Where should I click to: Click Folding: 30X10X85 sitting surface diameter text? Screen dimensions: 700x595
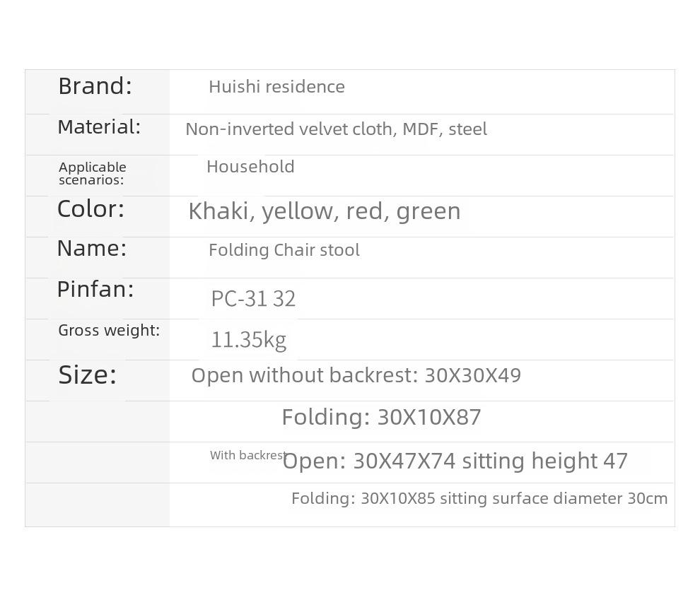click(x=479, y=498)
